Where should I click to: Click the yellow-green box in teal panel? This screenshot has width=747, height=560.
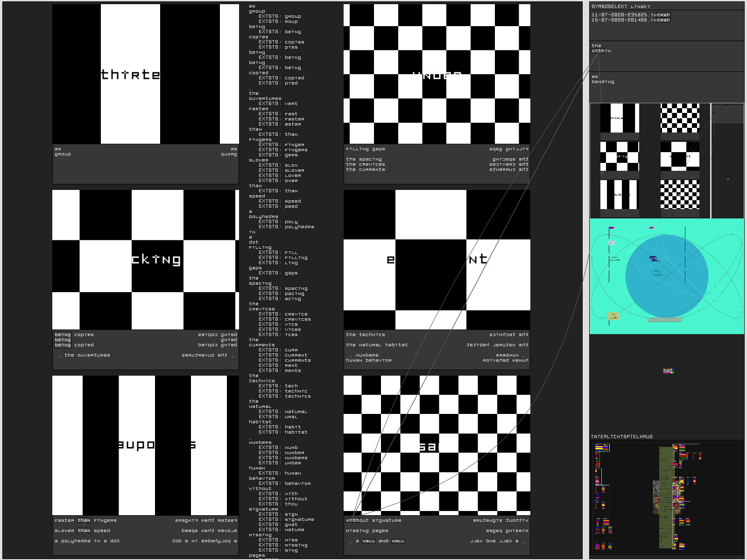click(x=613, y=316)
